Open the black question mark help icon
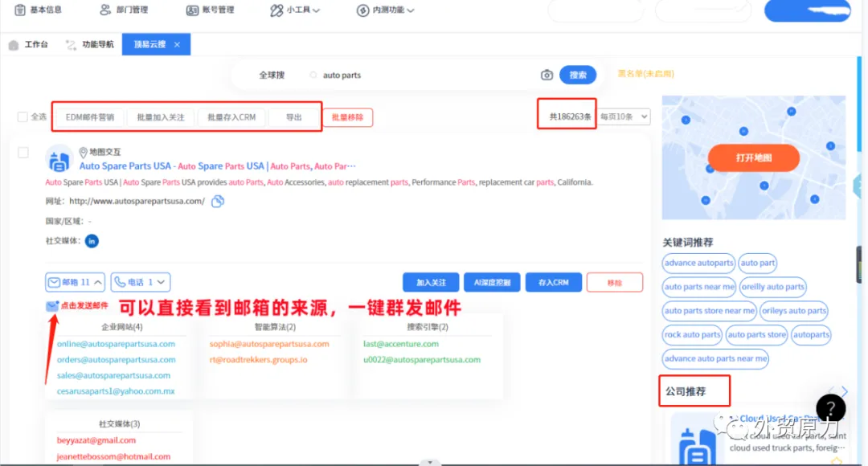The width and height of the screenshot is (868, 466). click(x=830, y=408)
